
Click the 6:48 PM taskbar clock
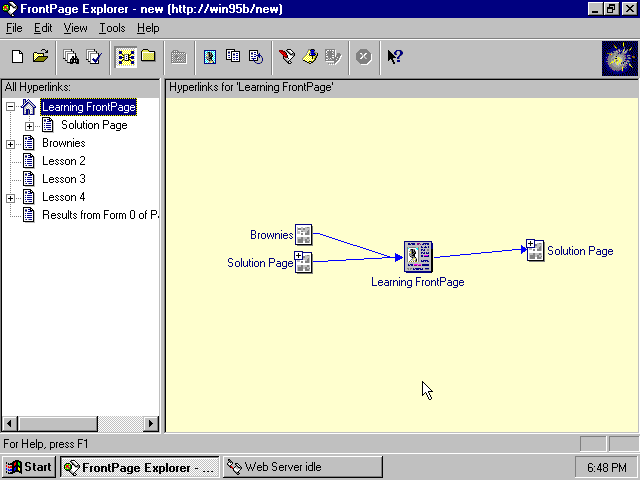607,467
